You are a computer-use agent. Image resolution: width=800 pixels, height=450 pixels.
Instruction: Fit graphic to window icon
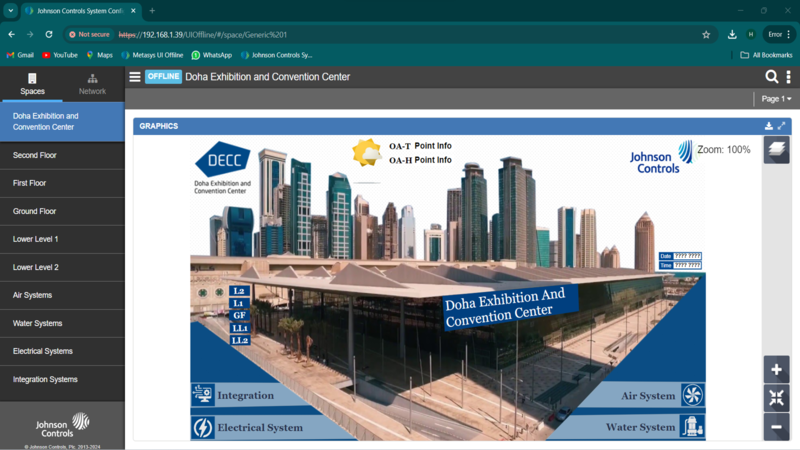(776, 397)
